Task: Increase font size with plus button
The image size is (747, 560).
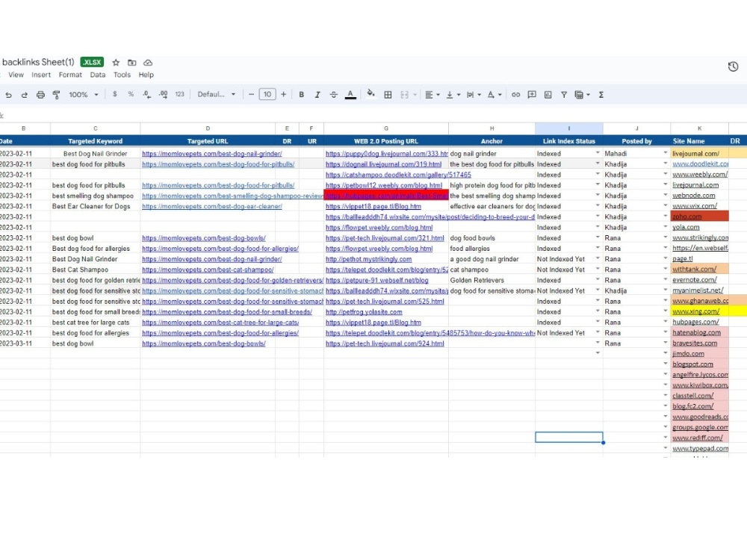Action: click(x=283, y=94)
